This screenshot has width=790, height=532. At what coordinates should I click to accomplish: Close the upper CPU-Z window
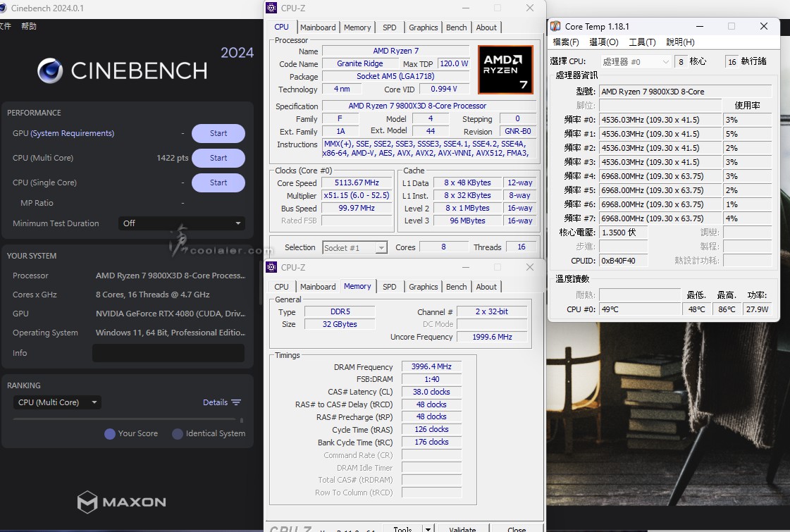point(529,8)
